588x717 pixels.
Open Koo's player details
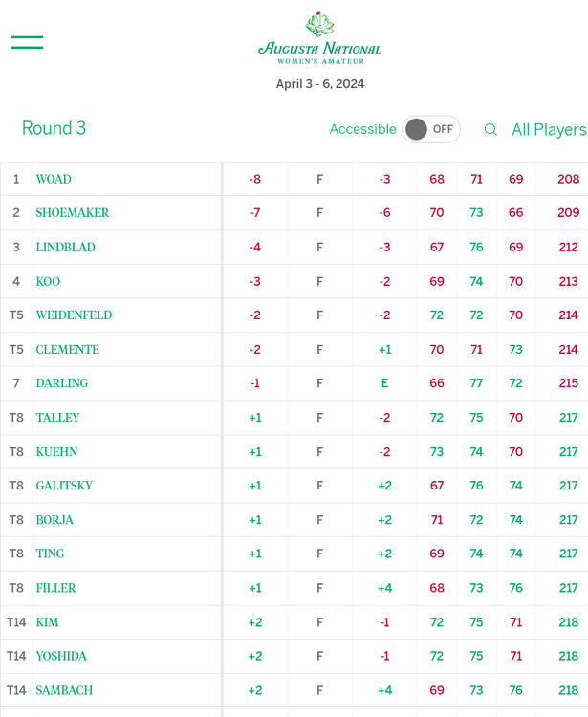(x=48, y=281)
